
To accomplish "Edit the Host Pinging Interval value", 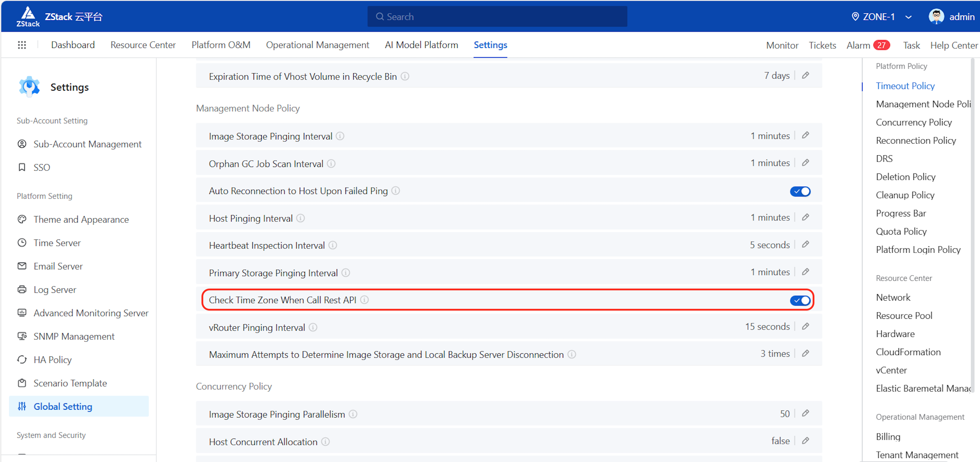I will coord(806,218).
